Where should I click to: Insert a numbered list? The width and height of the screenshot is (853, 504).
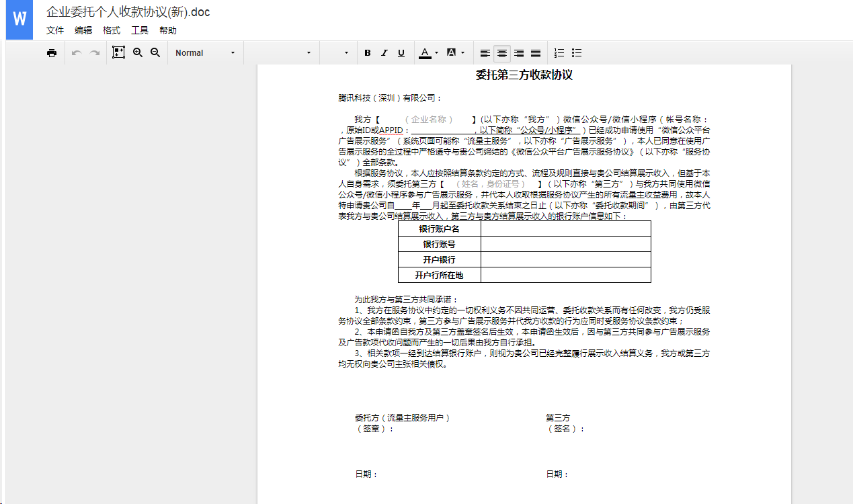tap(559, 53)
